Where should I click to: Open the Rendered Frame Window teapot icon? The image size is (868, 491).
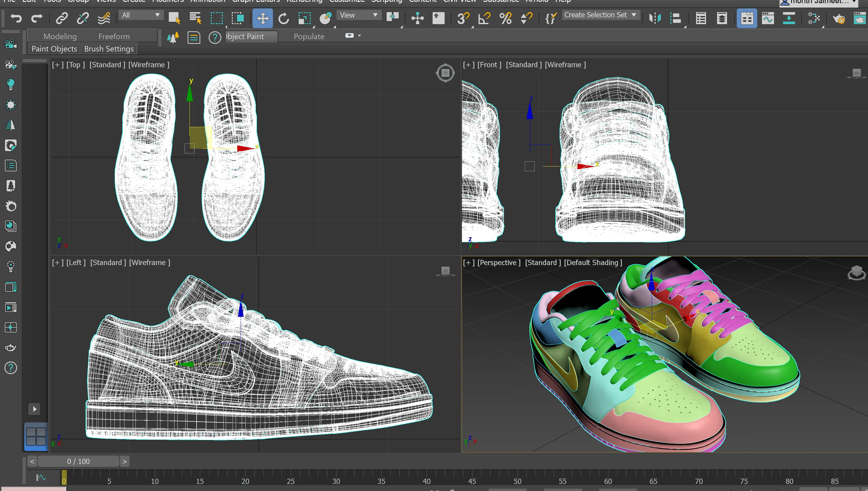point(860,18)
